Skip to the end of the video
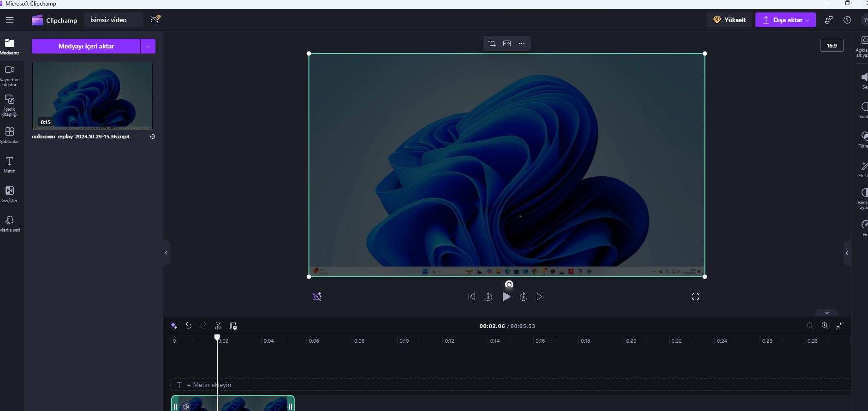Screen dimensions: 868x411 [540, 297]
